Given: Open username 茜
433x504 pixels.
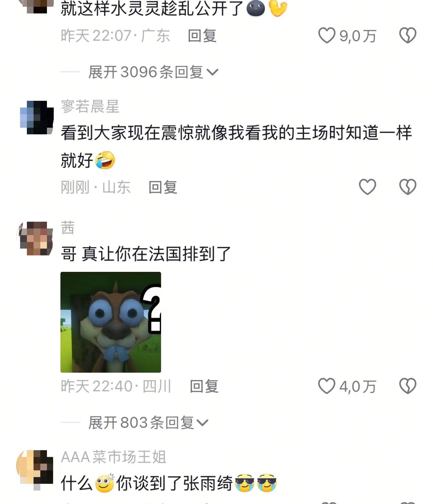Looking at the screenshot, I should (68, 228).
